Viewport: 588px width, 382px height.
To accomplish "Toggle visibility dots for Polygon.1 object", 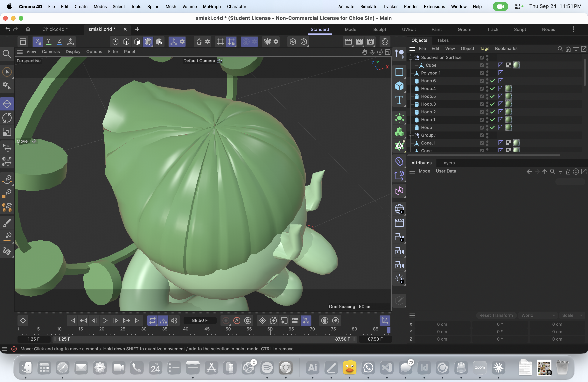I will [487, 73].
